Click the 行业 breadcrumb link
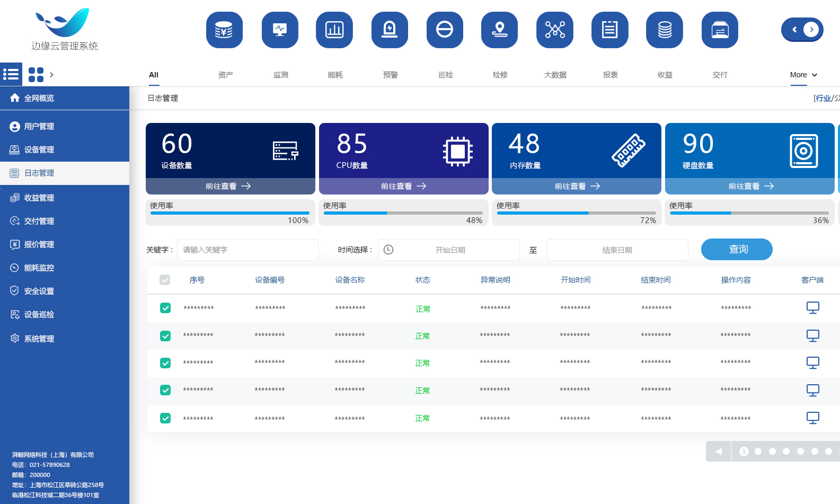840x504 pixels. click(x=824, y=98)
